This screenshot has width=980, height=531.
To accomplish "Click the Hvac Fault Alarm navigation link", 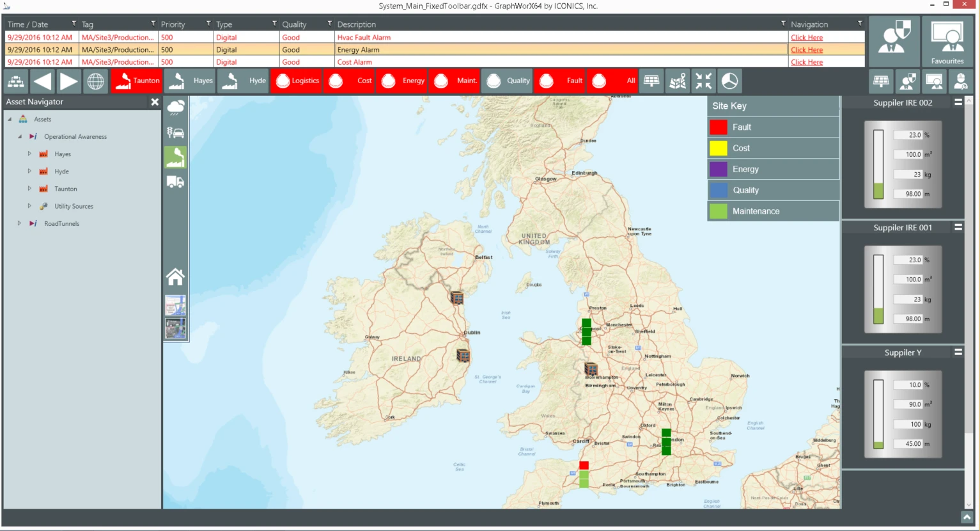I will click(x=806, y=38).
